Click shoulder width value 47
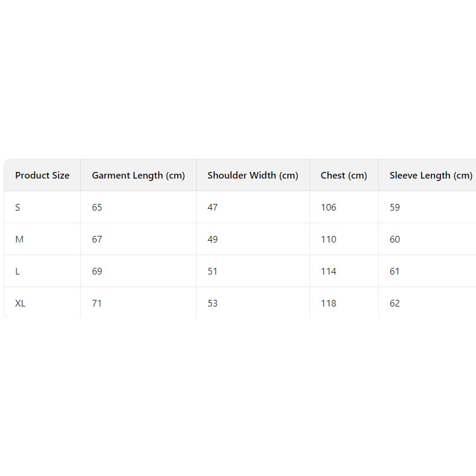The image size is (476, 476). coord(212,208)
